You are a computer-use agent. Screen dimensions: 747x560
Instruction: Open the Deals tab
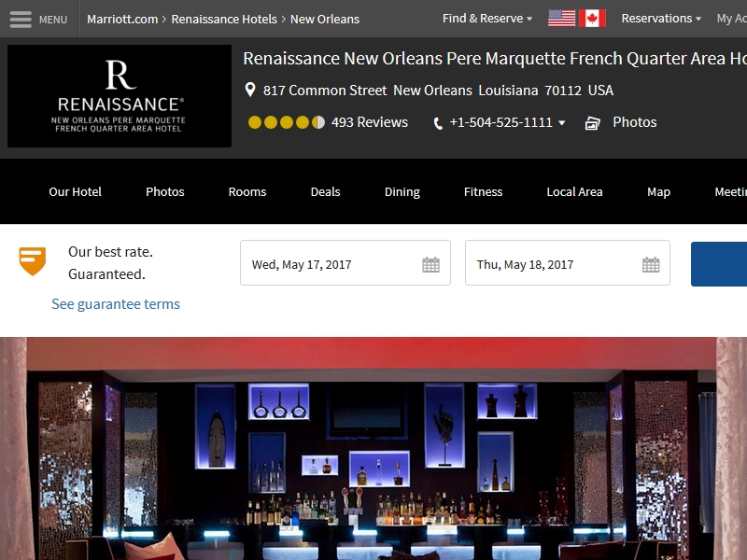pyautogui.click(x=325, y=191)
